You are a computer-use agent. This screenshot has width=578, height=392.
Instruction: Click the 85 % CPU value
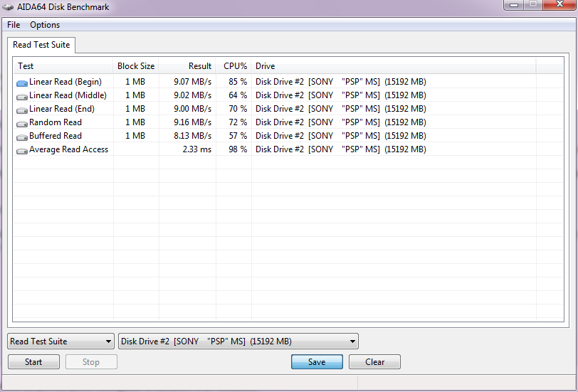point(238,82)
